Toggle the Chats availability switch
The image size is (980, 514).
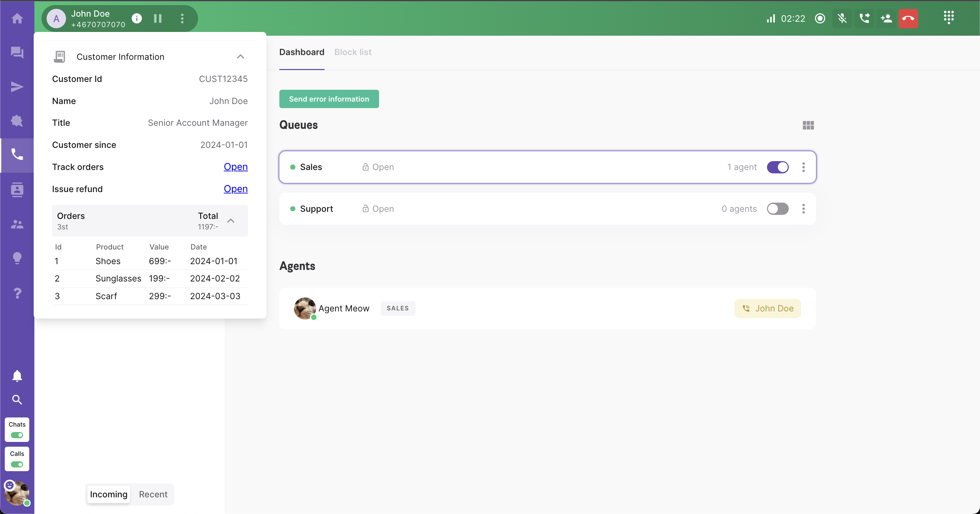point(17,435)
